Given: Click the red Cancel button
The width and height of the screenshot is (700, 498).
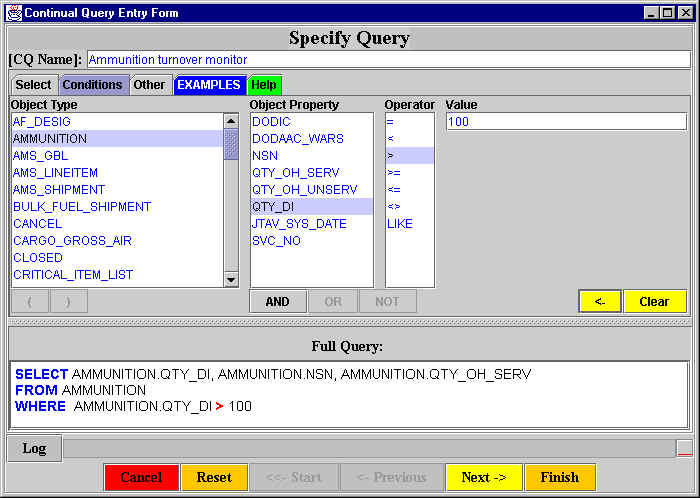Looking at the screenshot, I should coord(141,477).
